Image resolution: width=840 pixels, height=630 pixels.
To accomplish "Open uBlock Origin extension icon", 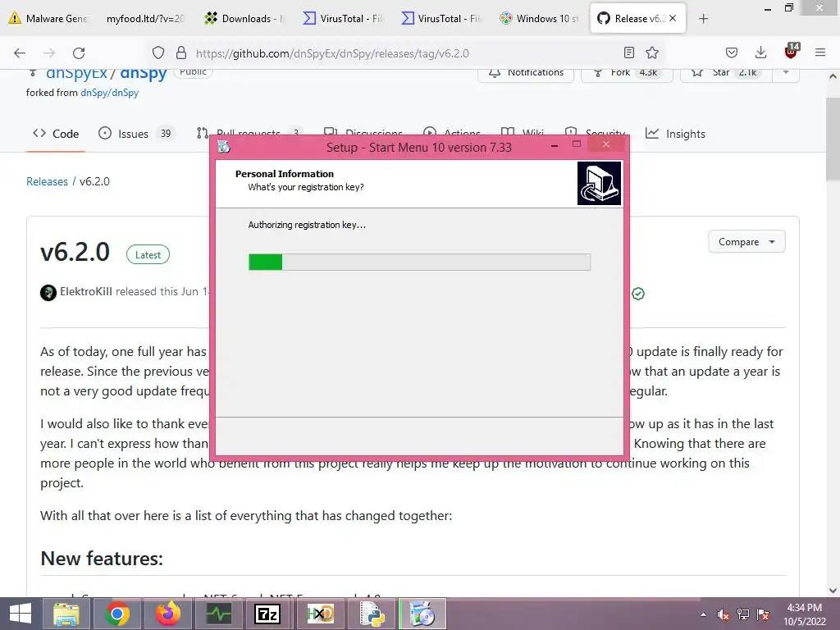I will click(792, 52).
